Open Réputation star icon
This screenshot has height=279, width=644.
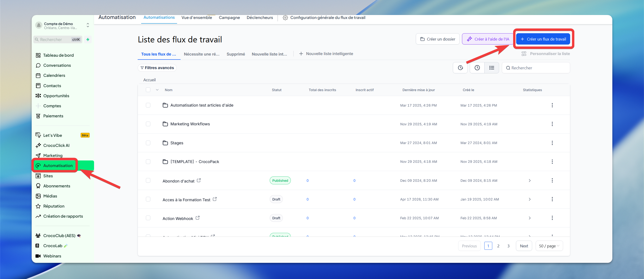pyautogui.click(x=38, y=206)
